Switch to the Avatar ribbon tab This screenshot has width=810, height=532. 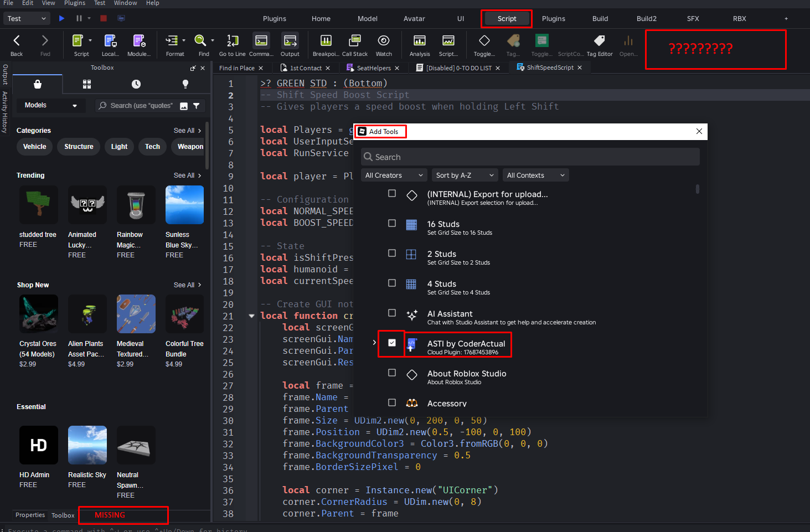[414, 19]
